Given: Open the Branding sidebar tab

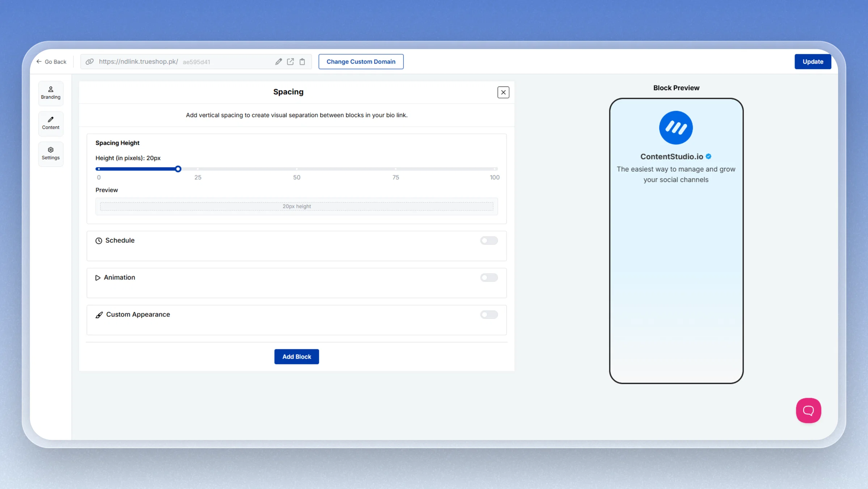Looking at the screenshot, I should [x=51, y=93].
